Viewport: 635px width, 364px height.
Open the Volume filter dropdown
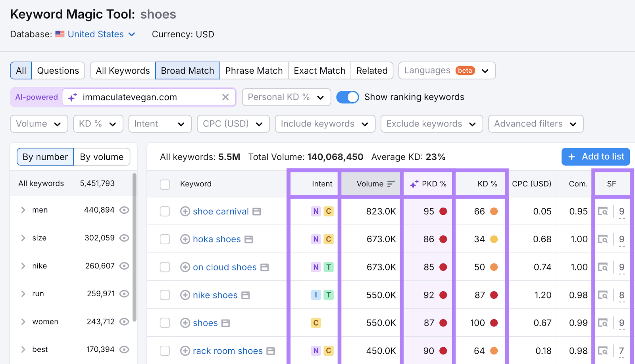pos(39,124)
